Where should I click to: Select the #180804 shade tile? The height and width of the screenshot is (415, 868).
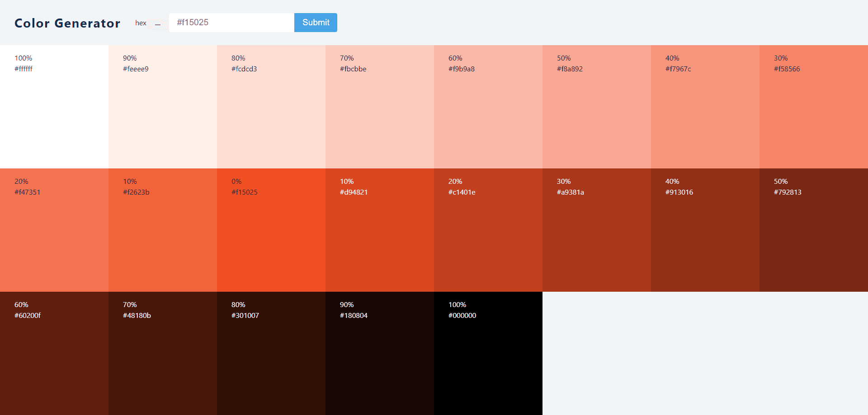(380, 353)
